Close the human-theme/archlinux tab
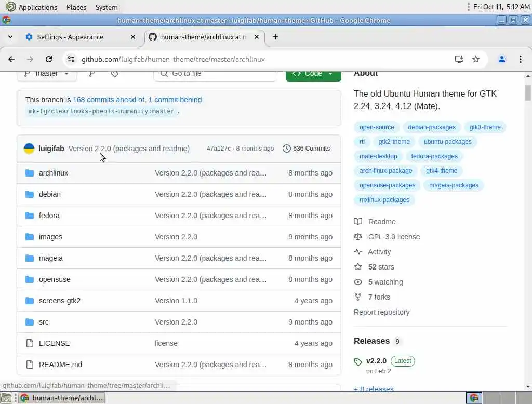Screen dimensions: 532x404 [x=257, y=37]
